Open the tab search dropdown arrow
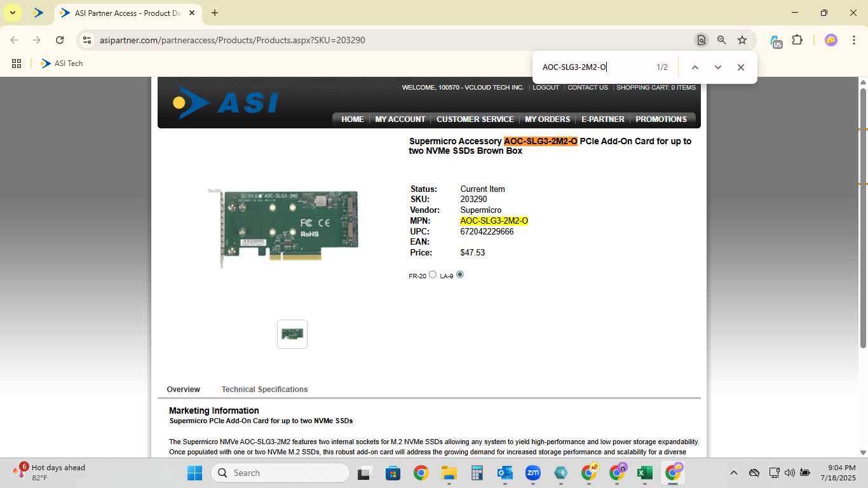868x488 pixels. [x=12, y=13]
